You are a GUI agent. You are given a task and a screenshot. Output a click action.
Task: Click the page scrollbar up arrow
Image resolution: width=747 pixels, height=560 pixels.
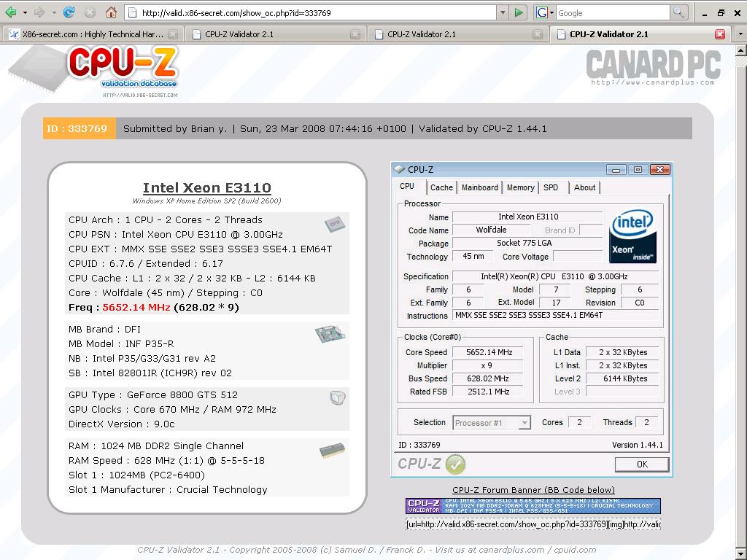741,50
